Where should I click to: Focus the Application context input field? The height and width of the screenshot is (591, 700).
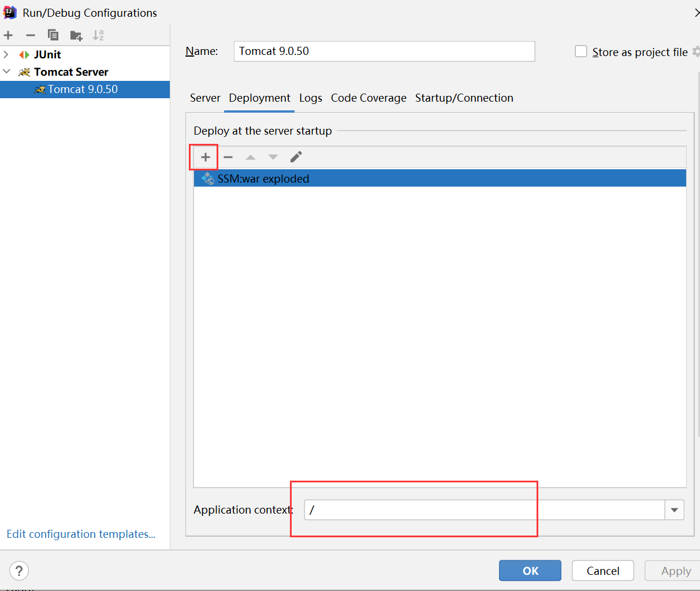[x=485, y=510]
